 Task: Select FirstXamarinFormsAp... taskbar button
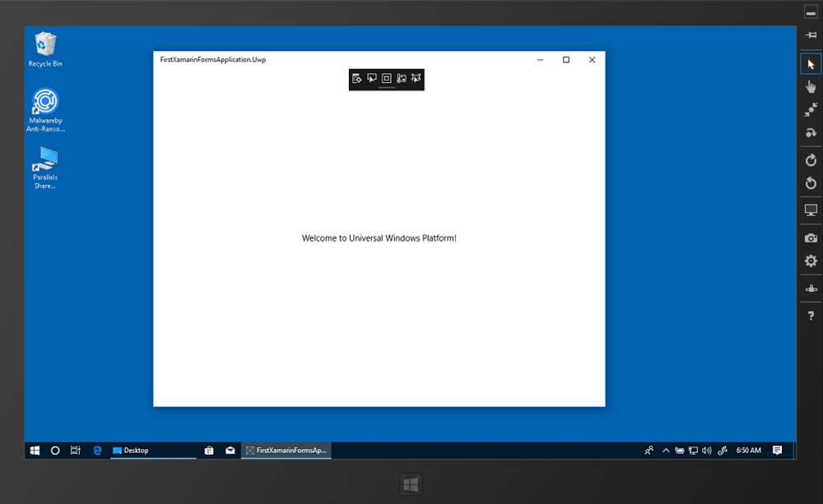pos(286,451)
